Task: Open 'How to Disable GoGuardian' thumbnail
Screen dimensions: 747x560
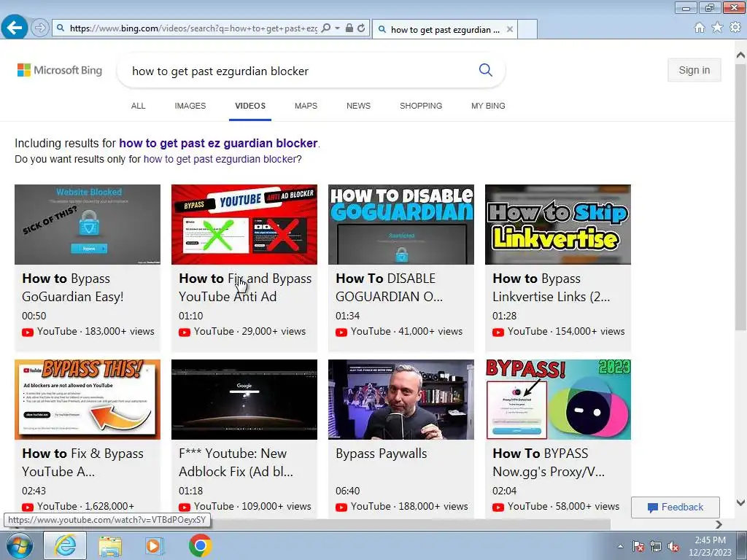Action: tap(401, 225)
